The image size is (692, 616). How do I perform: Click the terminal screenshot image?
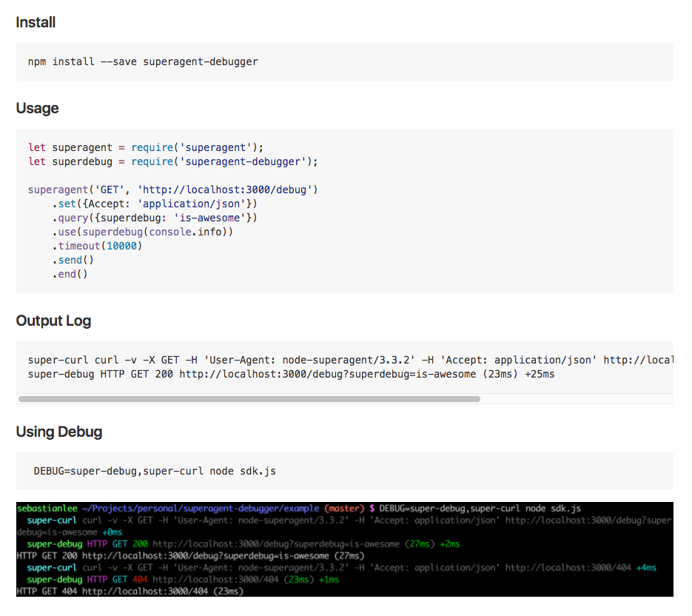(345, 549)
